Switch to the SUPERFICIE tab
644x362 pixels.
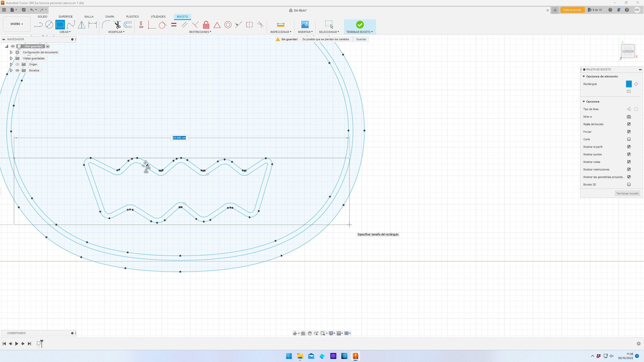[65, 17]
